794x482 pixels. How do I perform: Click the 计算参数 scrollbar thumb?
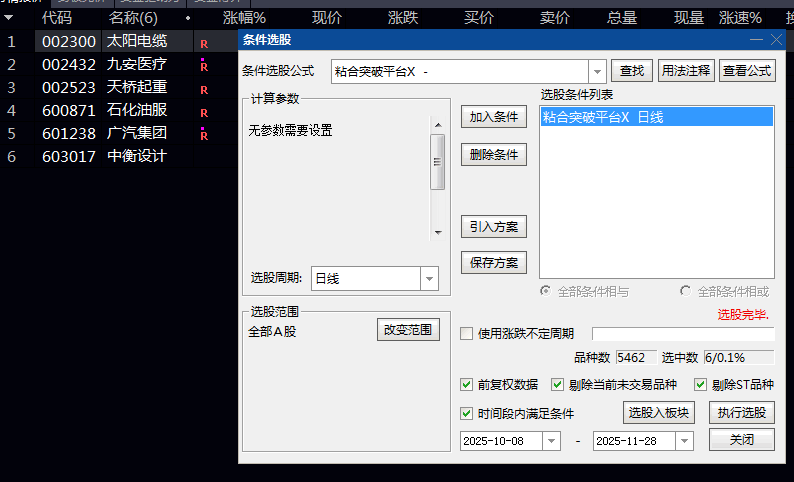pos(438,162)
